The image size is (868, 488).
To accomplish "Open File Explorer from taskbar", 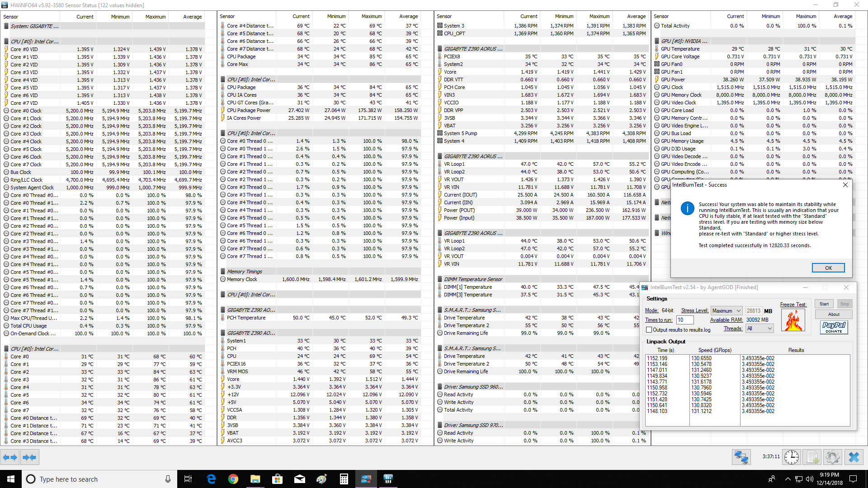I will (x=255, y=479).
